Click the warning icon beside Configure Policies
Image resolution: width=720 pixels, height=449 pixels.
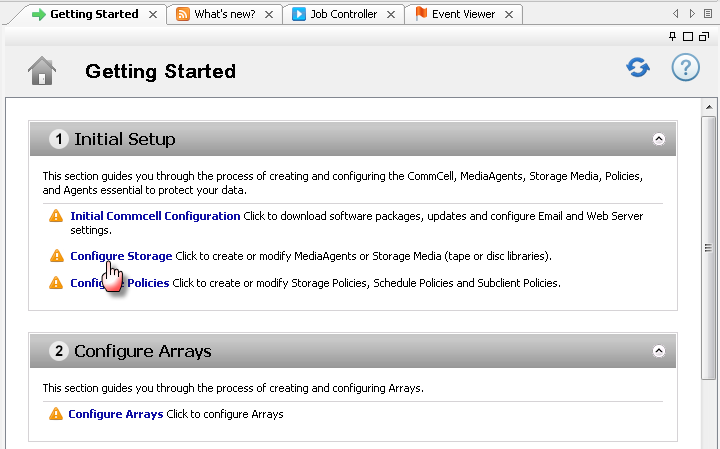click(56, 283)
